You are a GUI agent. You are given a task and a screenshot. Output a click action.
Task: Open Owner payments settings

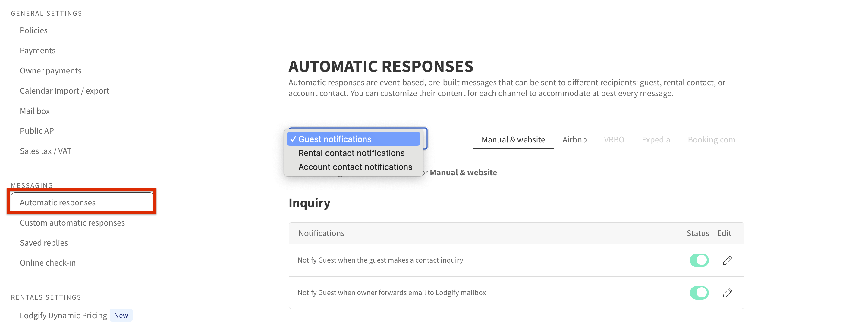(x=51, y=71)
